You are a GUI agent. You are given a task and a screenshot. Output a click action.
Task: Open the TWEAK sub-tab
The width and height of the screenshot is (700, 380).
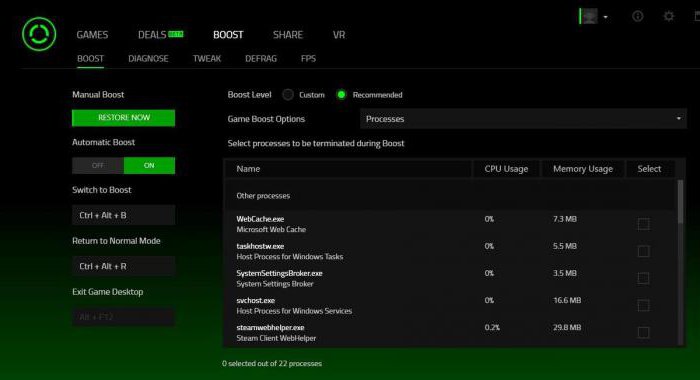[x=207, y=58]
